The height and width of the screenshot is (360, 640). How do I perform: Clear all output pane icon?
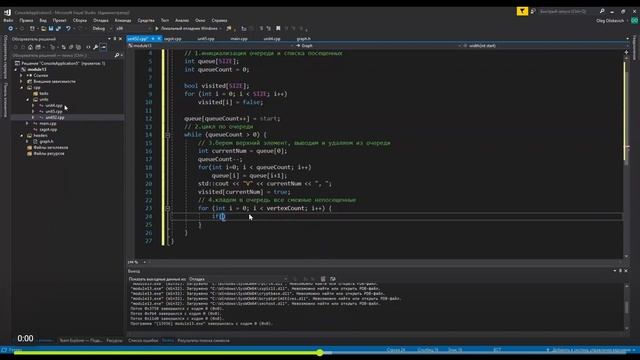(323, 279)
